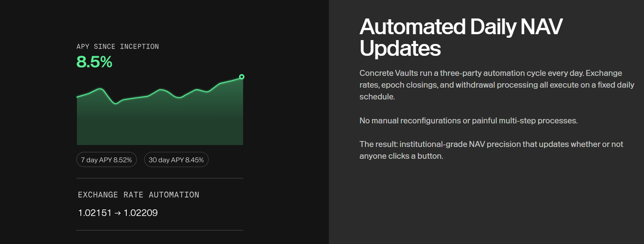This screenshot has height=244, width=644.
Task: Click the Automated Daily NAV Updates heading
Action: click(461, 37)
